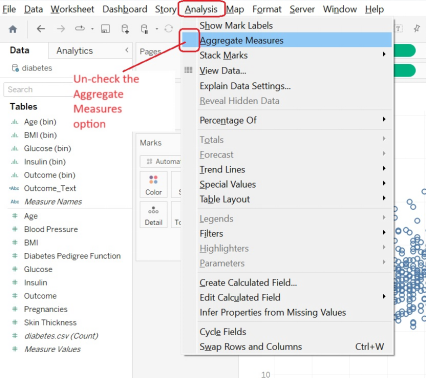Select the Outcome measure field
The image size is (426, 378).
[x=40, y=296]
